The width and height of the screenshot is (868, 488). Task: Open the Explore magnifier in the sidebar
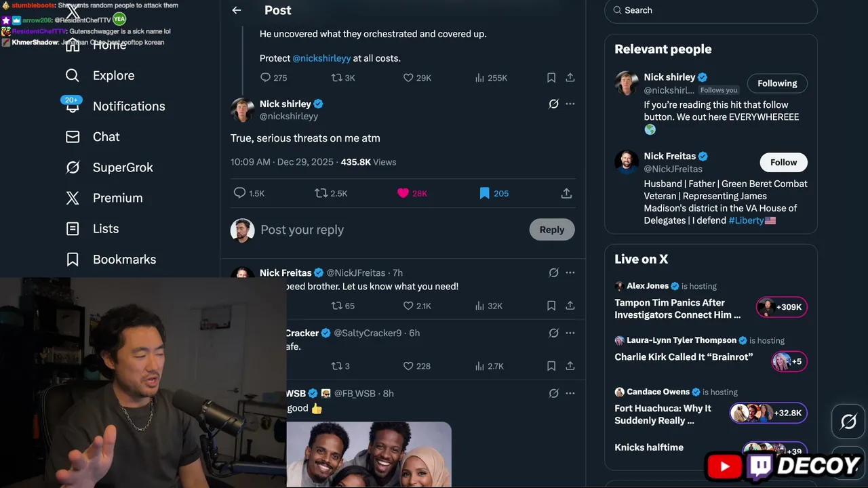73,75
